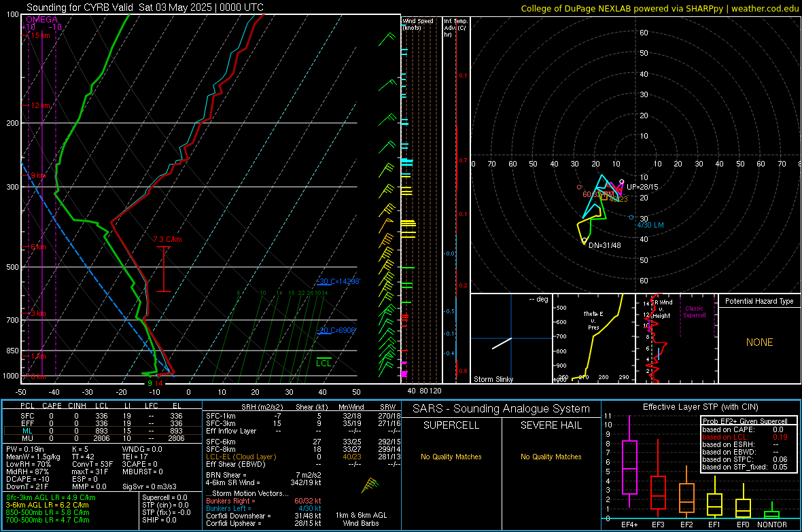Click the Wind Speed (knots) panel header
The image size is (802, 532).
[x=418, y=24]
